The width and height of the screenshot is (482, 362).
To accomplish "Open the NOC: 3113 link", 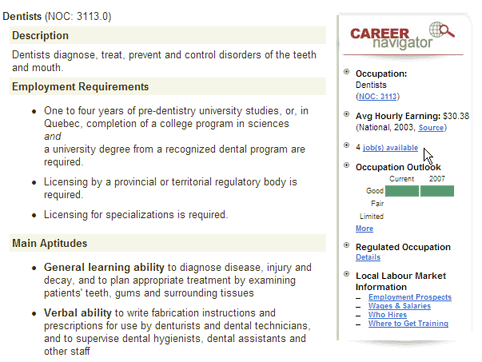I will pyautogui.click(x=378, y=97).
